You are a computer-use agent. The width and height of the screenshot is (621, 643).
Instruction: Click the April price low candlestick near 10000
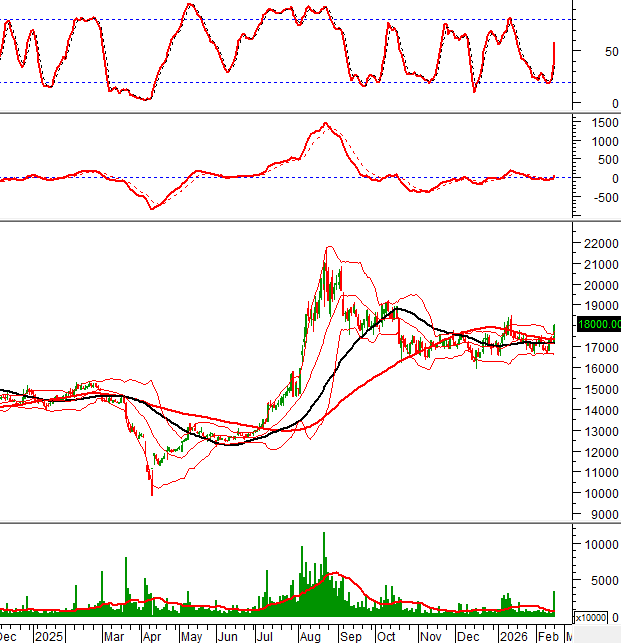click(152, 484)
